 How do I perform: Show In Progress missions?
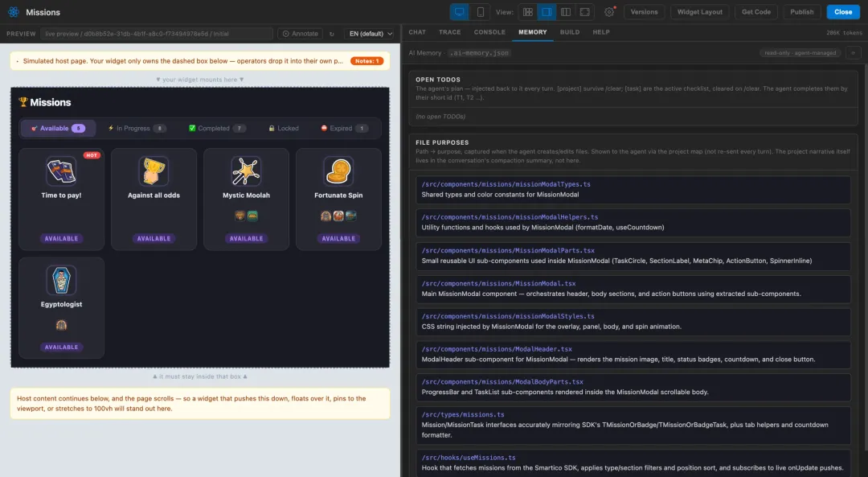pos(137,128)
